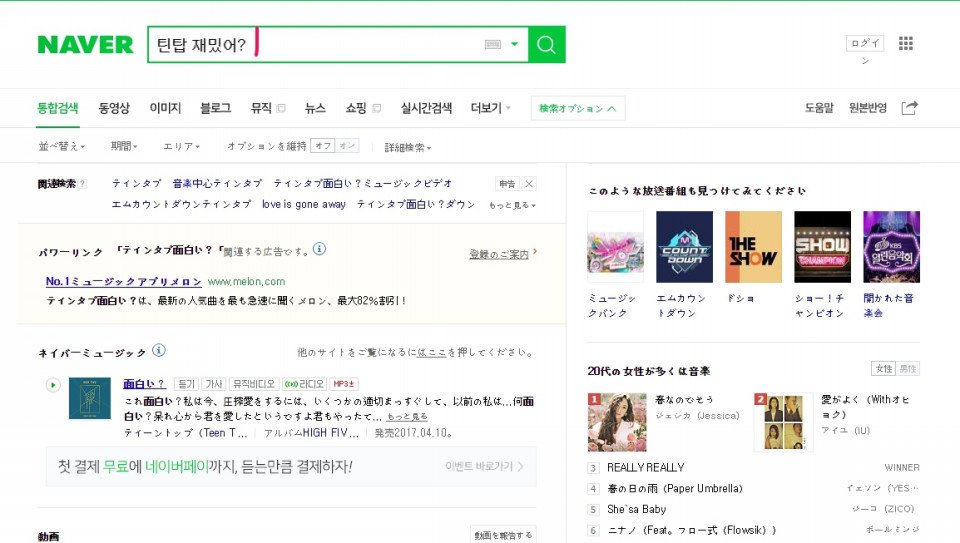Open the 期間 period dropdown
Screen dimensions: 960x543
(x=124, y=147)
